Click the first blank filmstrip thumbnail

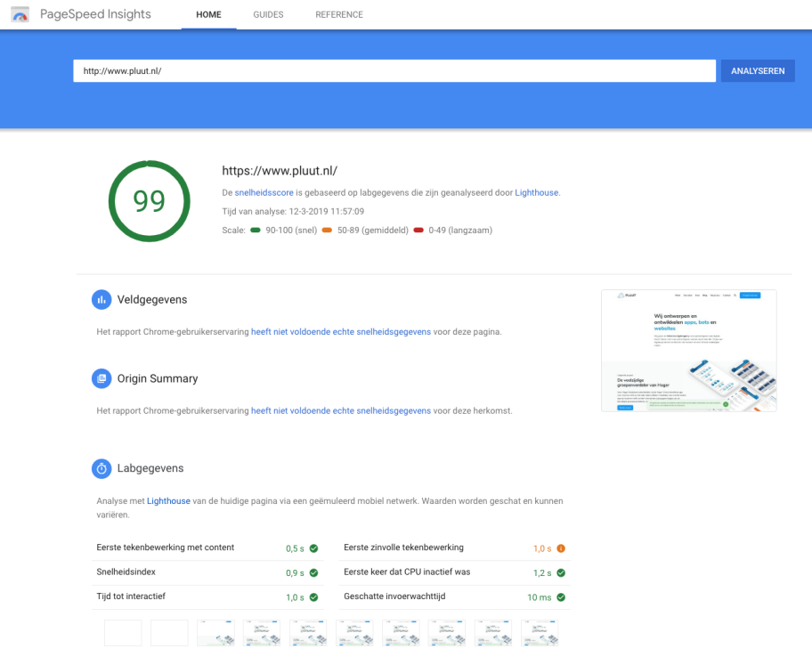tap(123, 633)
